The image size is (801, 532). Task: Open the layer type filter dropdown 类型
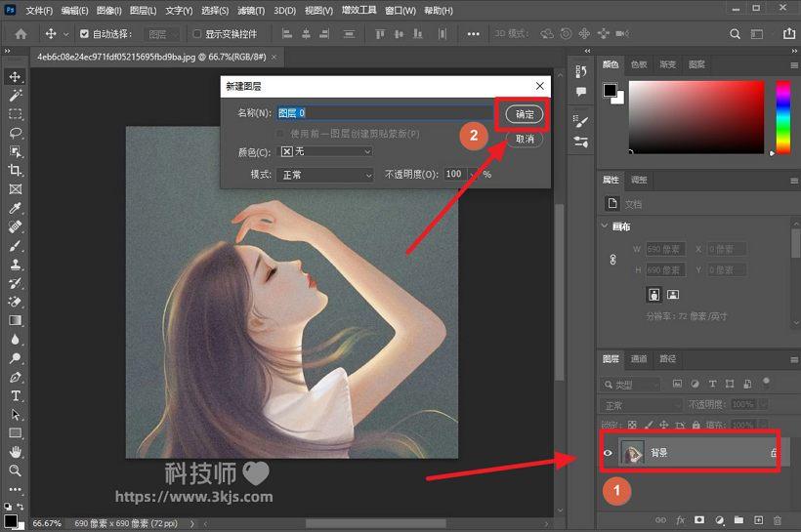[x=630, y=385]
